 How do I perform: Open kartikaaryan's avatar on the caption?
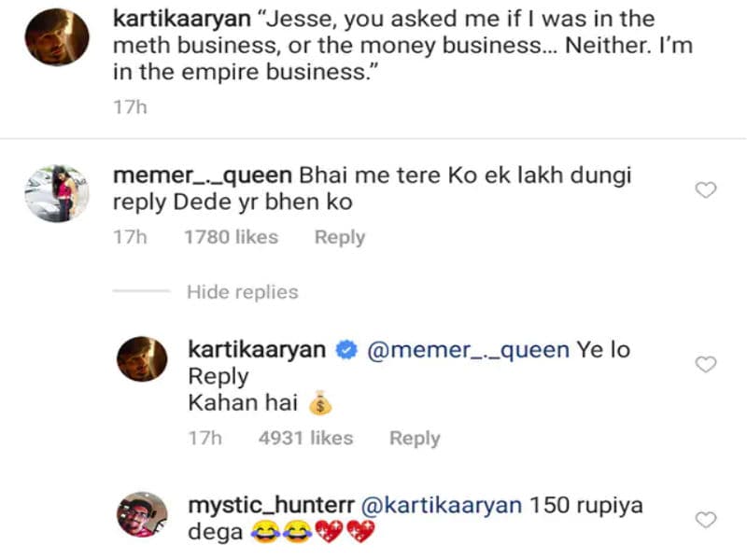coord(56,39)
